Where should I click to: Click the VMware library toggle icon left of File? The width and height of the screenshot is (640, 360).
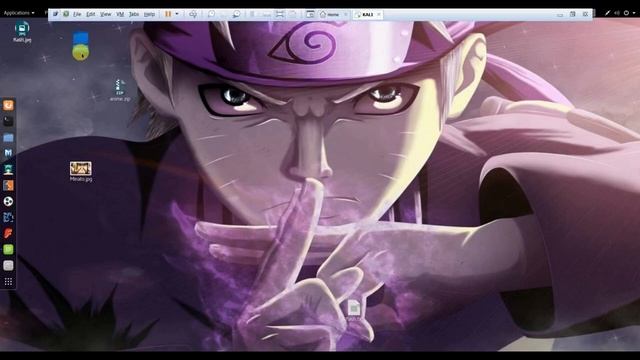point(55,14)
